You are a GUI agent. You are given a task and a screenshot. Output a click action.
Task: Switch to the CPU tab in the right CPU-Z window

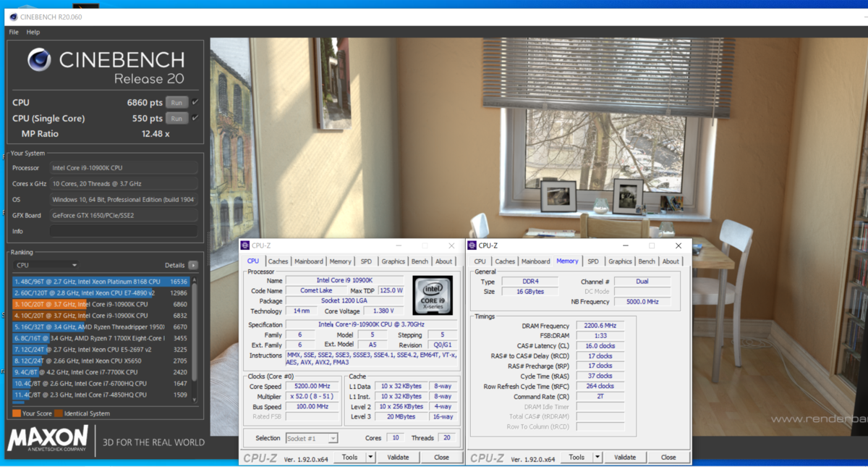pyautogui.click(x=480, y=261)
